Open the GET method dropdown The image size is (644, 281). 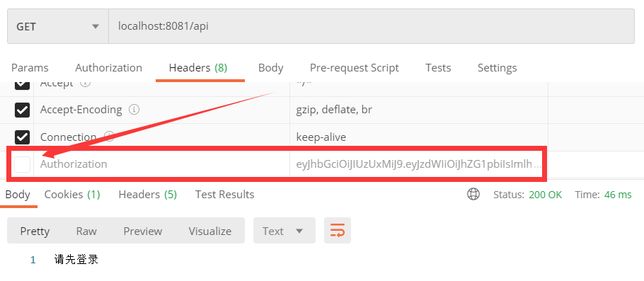pos(58,27)
